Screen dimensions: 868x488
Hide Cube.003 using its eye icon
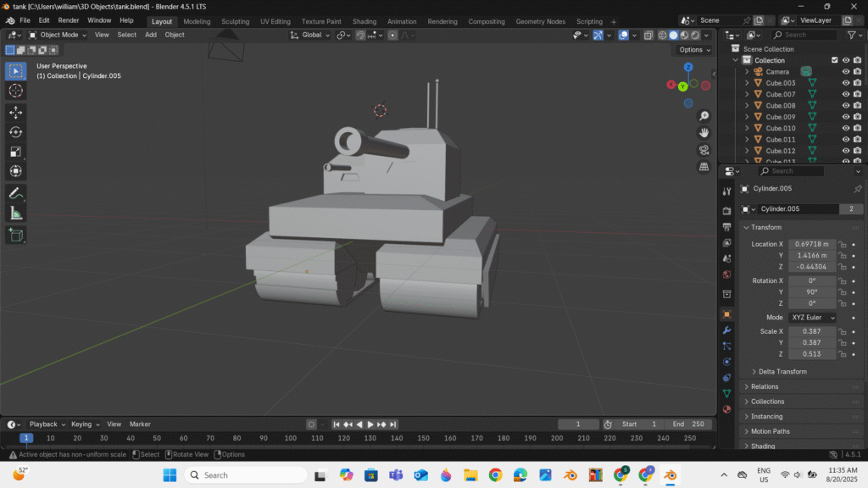(845, 83)
